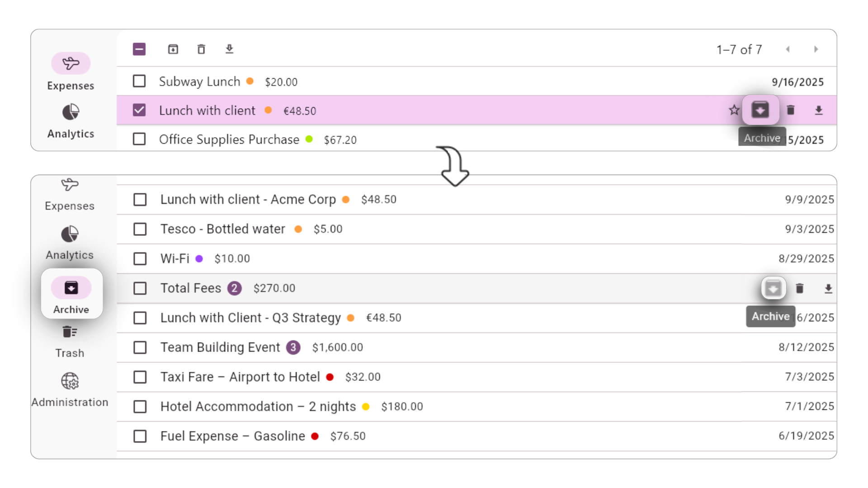The width and height of the screenshot is (868, 488).
Task: Open the Trash section in the sidebar
Action: (70, 341)
